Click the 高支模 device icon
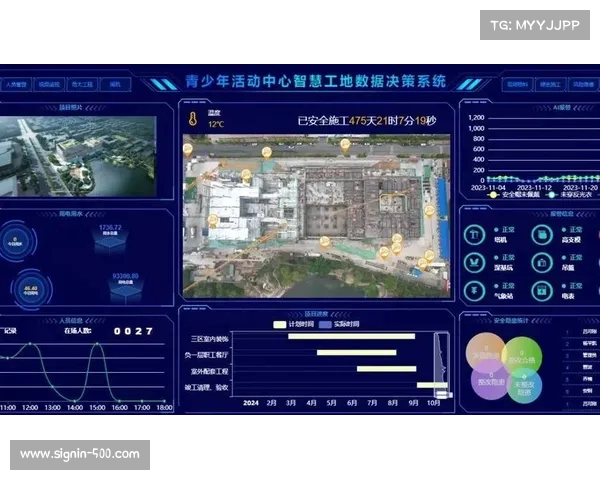Screen dimensions: 600x480 point(542,235)
